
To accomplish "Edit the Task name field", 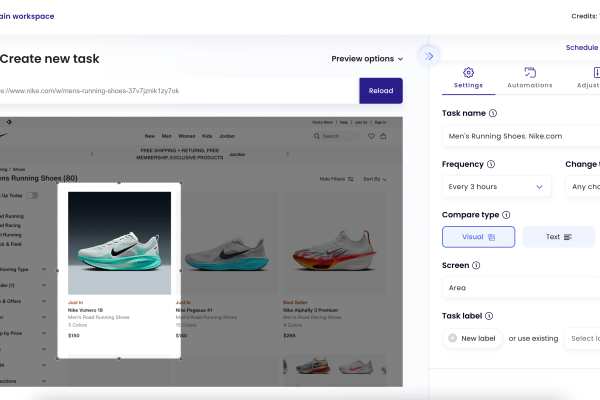I will 521,136.
